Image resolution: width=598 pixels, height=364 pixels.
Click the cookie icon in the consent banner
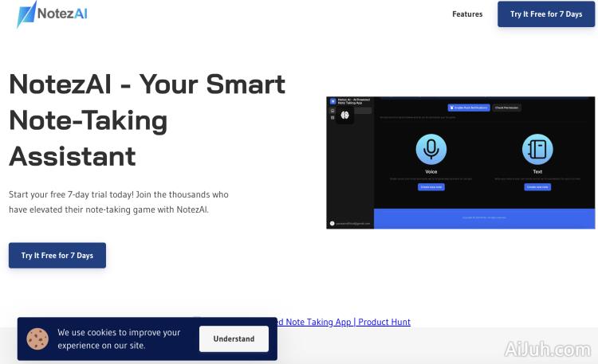click(x=37, y=339)
